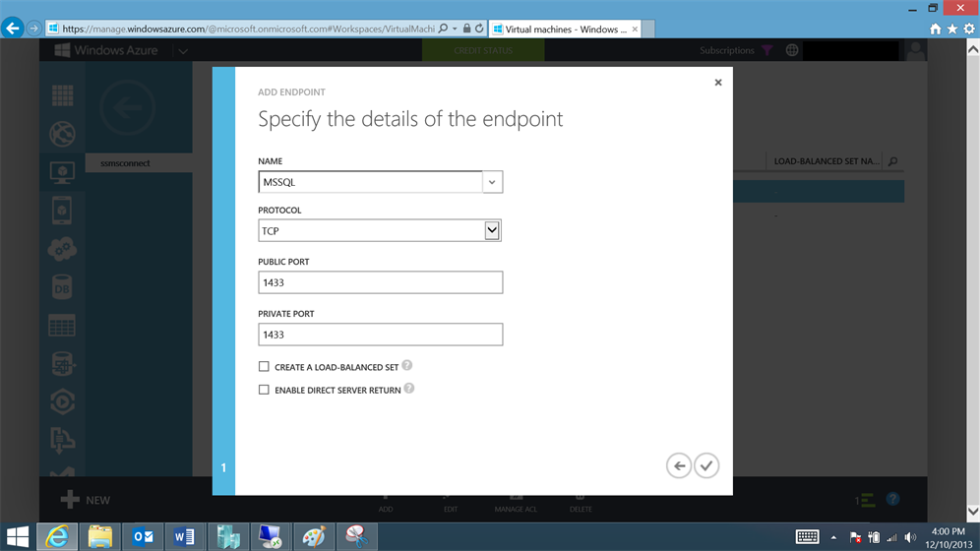Screen dimensions: 980x551
Task: Open help for Create a Load-Balanced Set
Action: 407,365
